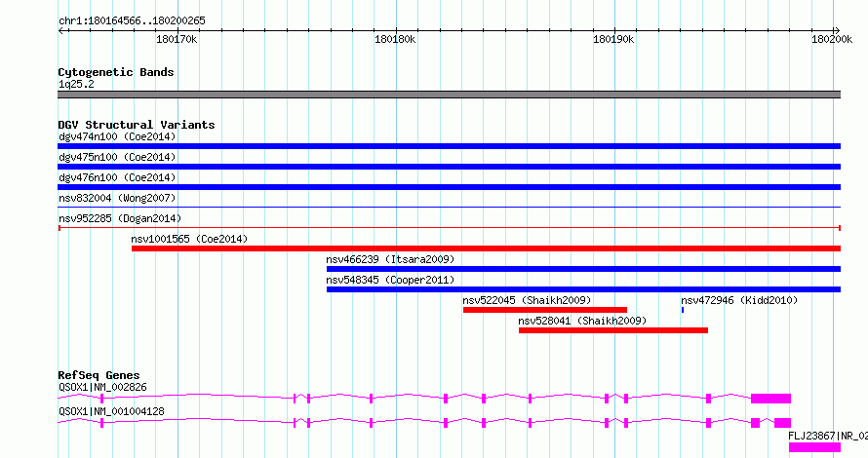868x458 pixels.
Task: Select the FLJ23867 magenta gene block
Action: pyautogui.click(x=815, y=447)
